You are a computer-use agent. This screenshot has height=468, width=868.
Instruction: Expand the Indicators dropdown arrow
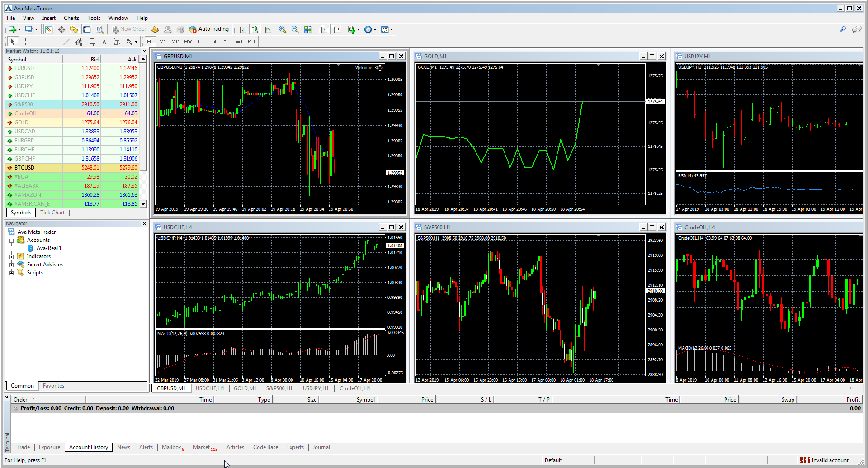click(358, 30)
